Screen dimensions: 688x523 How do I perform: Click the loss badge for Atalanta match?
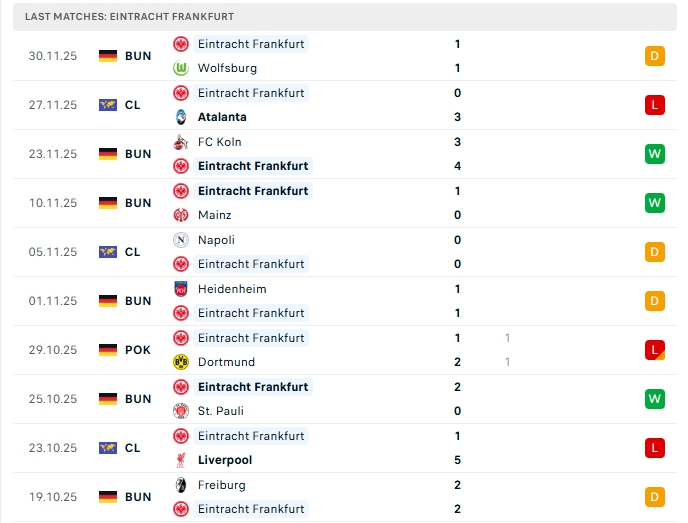pyautogui.click(x=655, y=105)
